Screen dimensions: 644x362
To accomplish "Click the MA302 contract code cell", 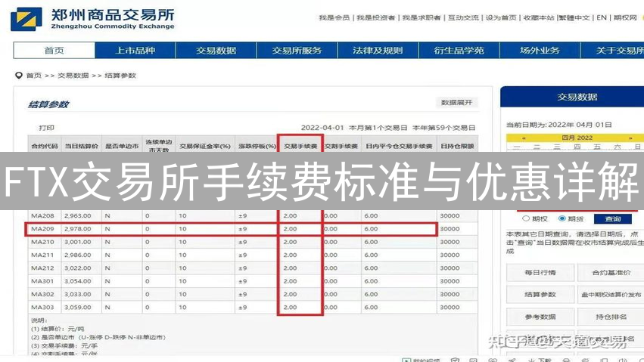I will coord(42,294).
